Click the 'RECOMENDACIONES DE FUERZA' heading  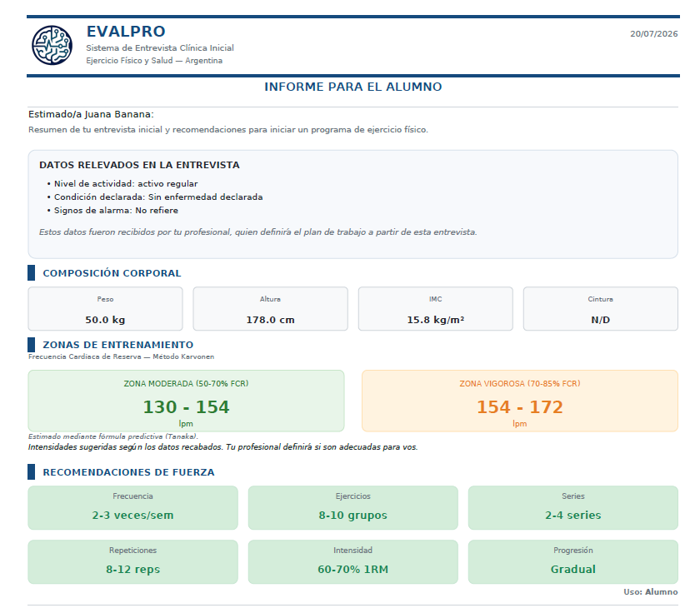[128, 472]
